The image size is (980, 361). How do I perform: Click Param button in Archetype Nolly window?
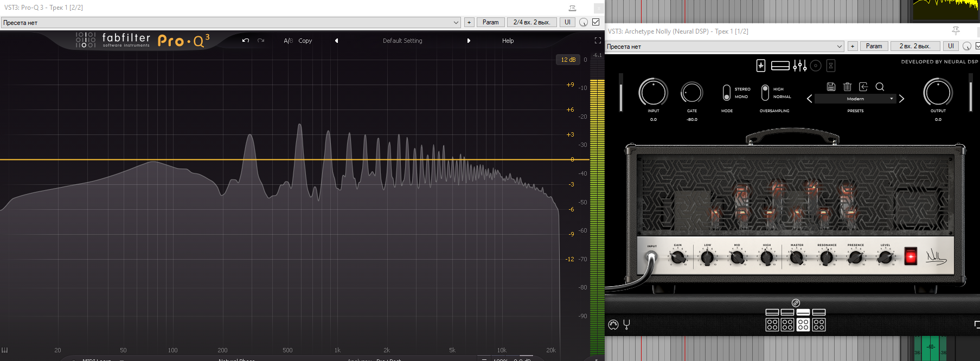874,46
